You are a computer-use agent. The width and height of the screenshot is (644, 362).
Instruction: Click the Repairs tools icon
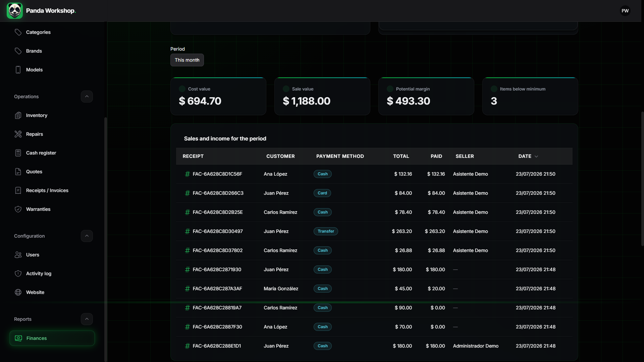[18, 134]
